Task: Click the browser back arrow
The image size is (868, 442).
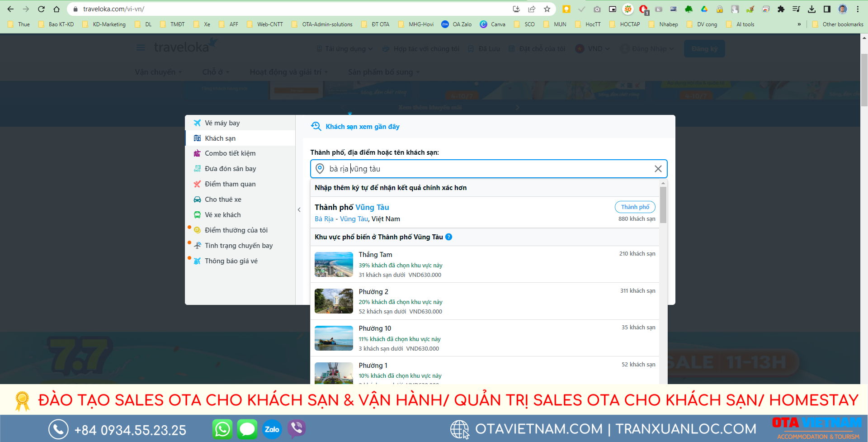Action: tap(10, 9)
